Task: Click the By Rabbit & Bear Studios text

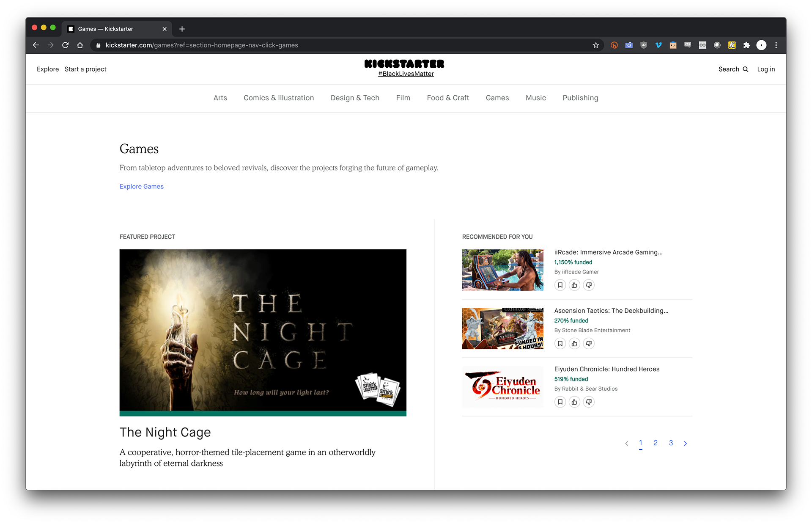Action: click(x=586, y=389)
